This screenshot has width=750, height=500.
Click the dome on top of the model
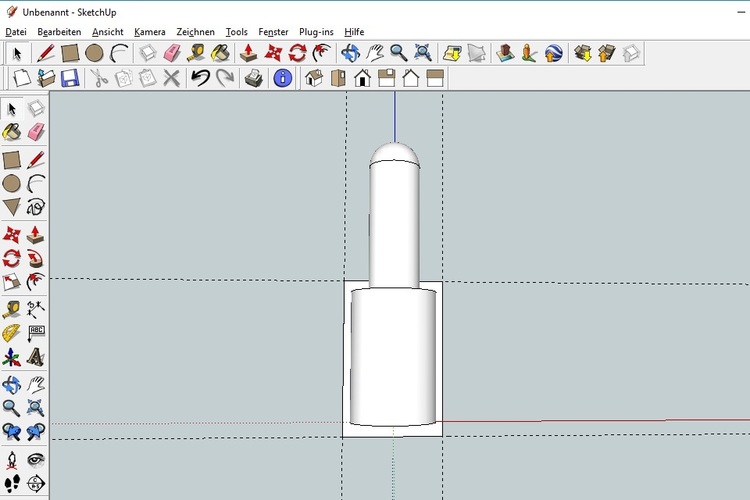pyautogui.click(x=395, y=154)
